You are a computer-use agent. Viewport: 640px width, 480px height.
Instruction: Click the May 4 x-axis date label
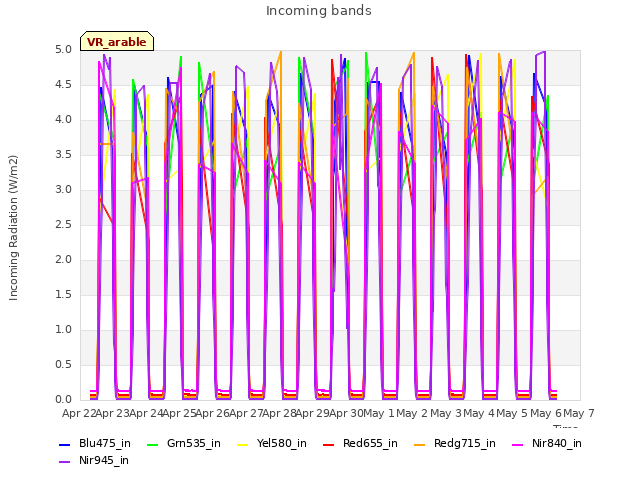[480, 414]
